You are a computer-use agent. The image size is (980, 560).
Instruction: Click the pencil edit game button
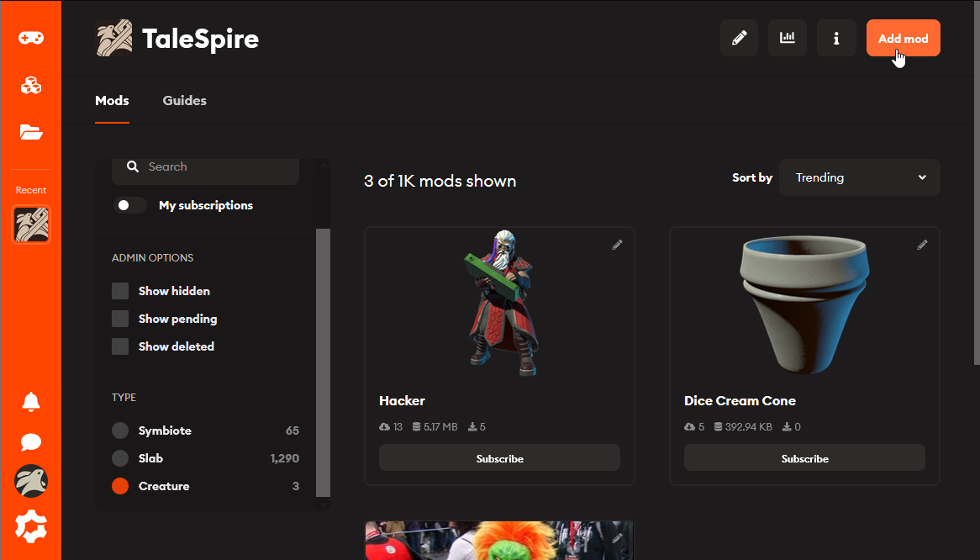[740, 38]
